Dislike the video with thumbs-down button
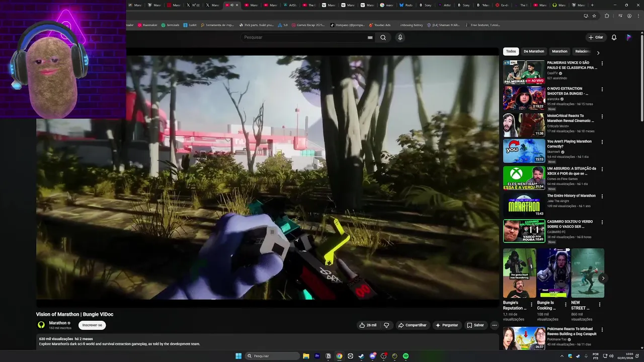The image size is (644, 362). point(386,325)
